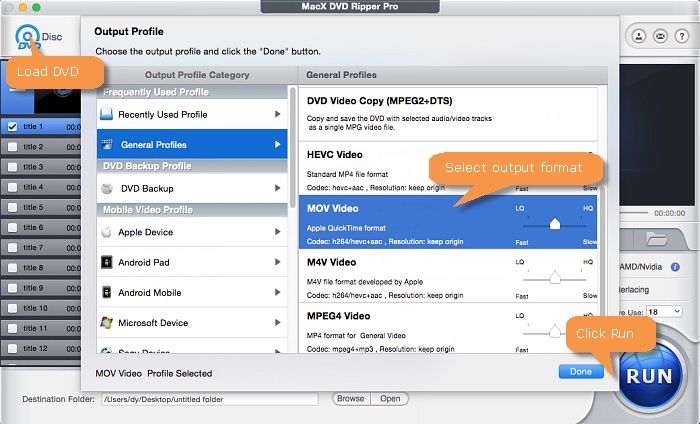Click the Done button
Viewport: 700px width, 424px height.
click(581, 371)
